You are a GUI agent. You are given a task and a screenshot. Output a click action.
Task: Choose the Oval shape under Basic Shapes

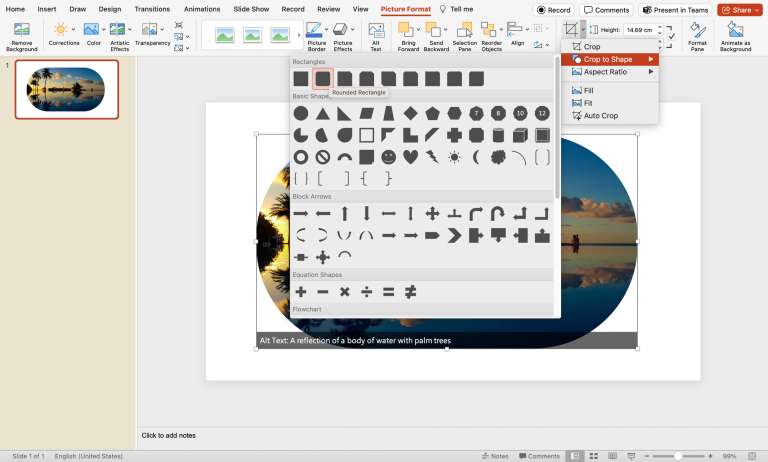(301, 114)
